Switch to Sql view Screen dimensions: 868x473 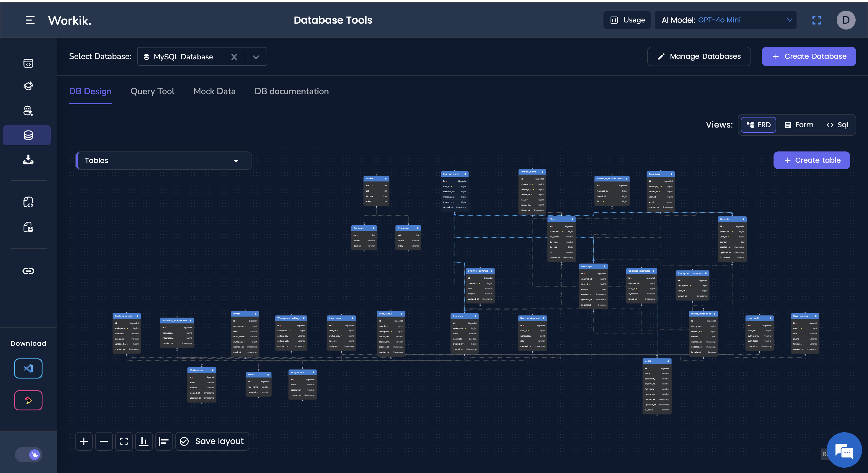tap(838, 125)
